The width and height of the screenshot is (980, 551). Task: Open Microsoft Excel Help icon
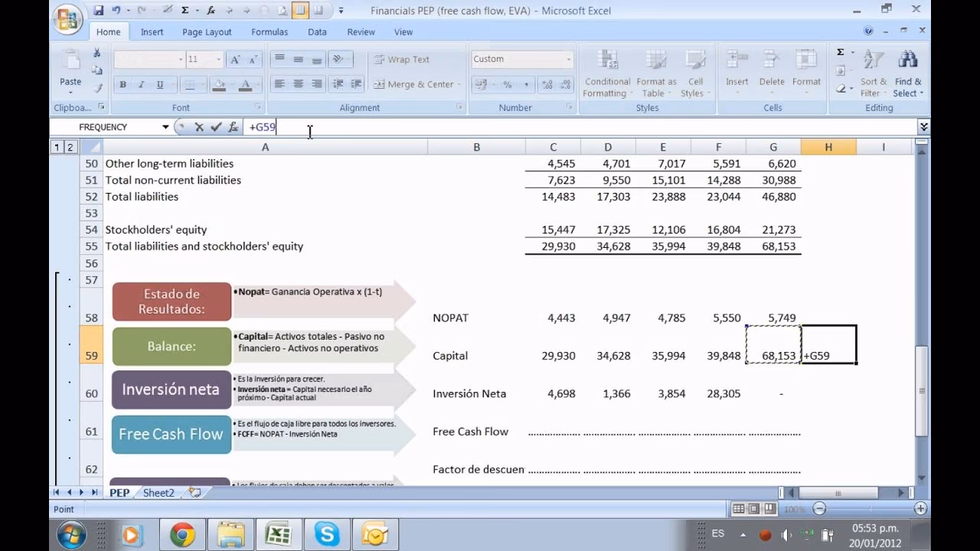point(868,31)
